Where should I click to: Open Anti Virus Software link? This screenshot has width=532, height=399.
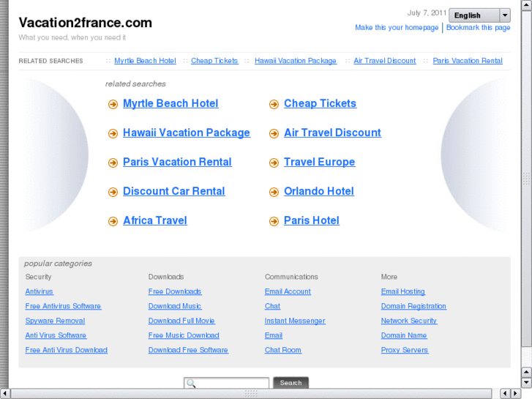pyautogui.click(x=56, y=335)
